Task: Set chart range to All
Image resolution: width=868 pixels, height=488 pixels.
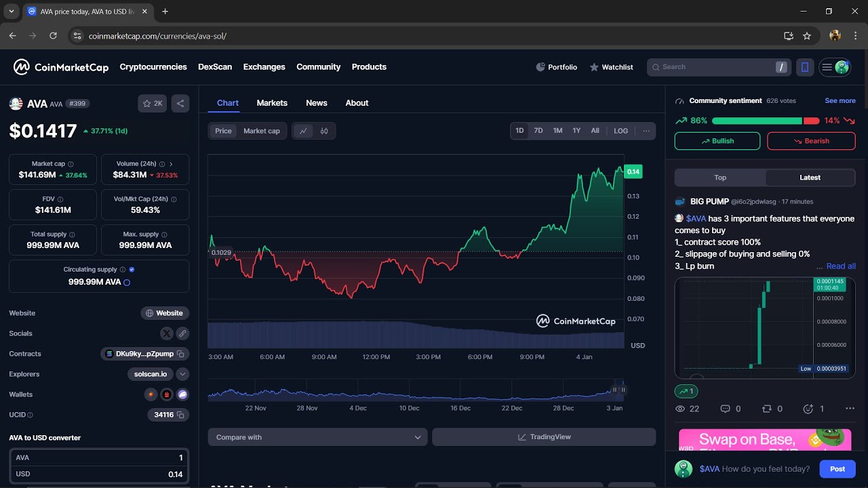Action: pos(595,131)
